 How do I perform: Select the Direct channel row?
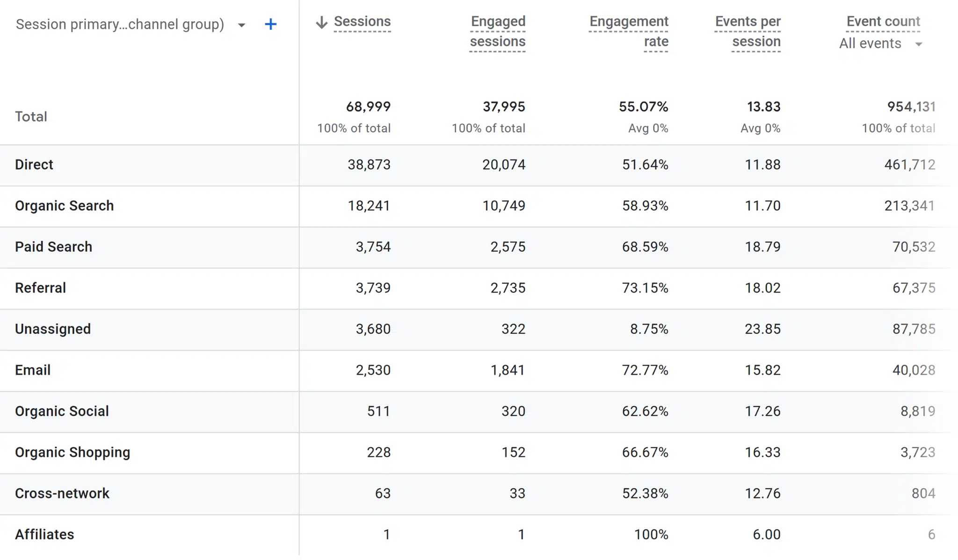tap(34, 165)
